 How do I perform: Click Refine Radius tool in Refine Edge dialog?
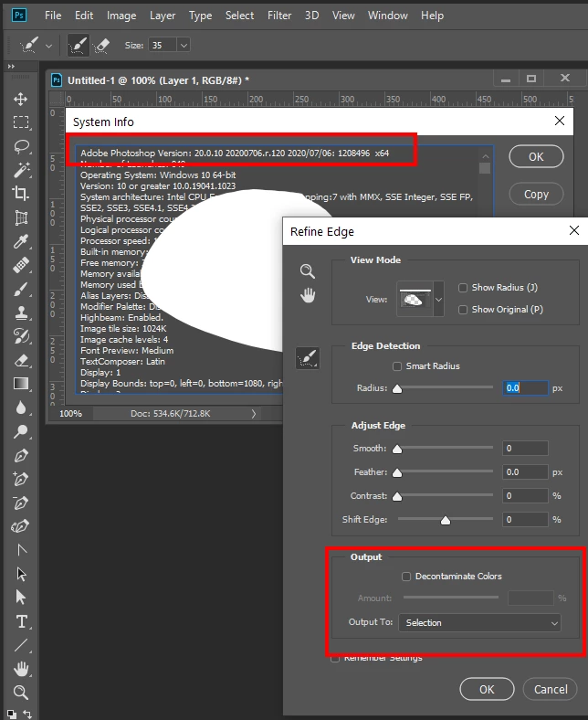pos(308,358)
